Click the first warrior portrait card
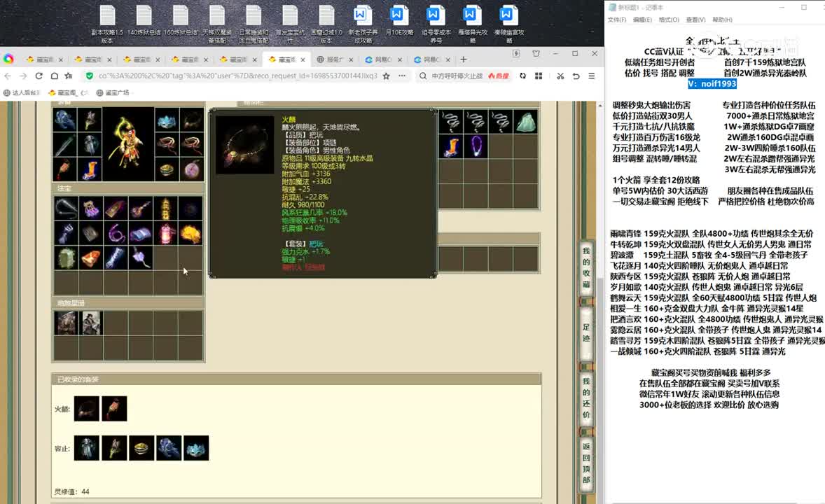 67,323
